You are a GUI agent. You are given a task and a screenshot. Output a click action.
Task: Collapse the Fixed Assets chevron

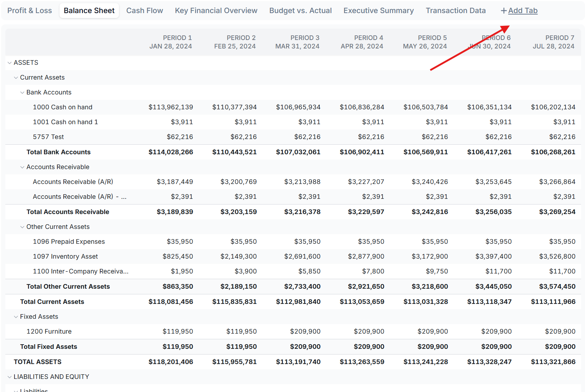16,317
